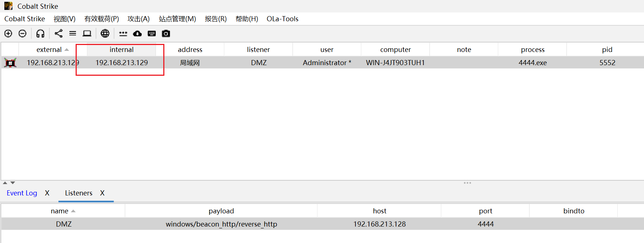
Task: Close the Listeners tab
Action: pos(102,193)
